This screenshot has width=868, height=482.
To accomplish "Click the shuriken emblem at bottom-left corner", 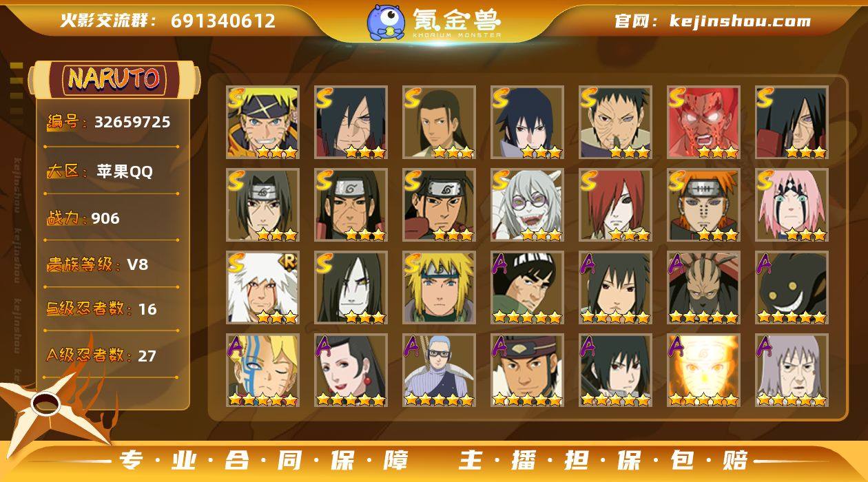I will point(48,406).
